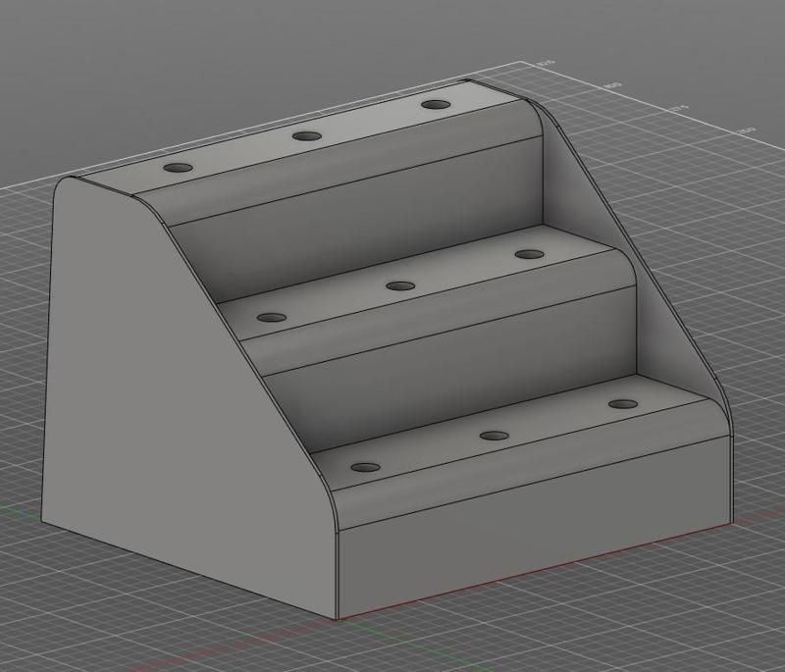Pick the right hole on the middle step
The width and height of the screenshot is (785, 672).
pyautogui.click(x=529, y=254)
